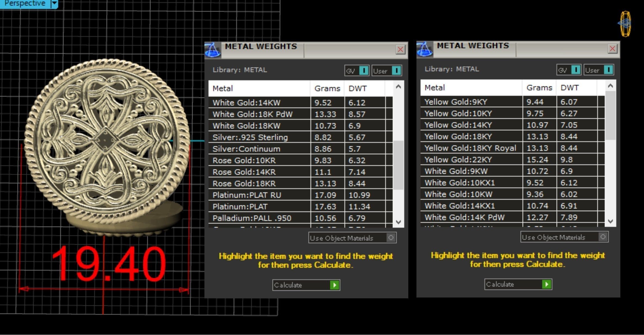The image size is (644, 335).
Task: Select Platinum:PLAT row in left list
Action: coord(240,207)
